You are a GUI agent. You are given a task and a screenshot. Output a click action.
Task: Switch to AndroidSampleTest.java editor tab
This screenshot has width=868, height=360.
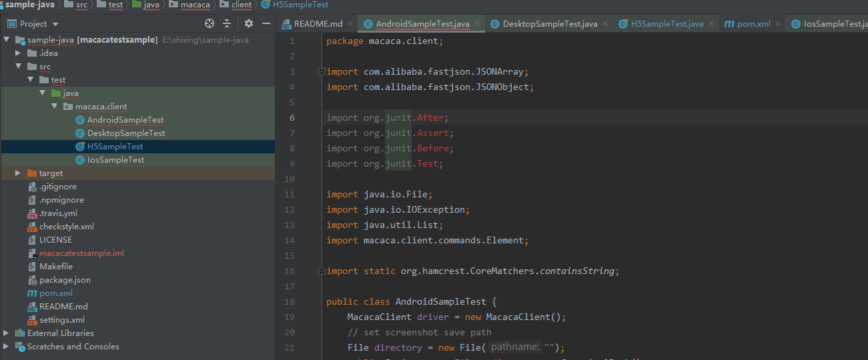coord(422,24)
